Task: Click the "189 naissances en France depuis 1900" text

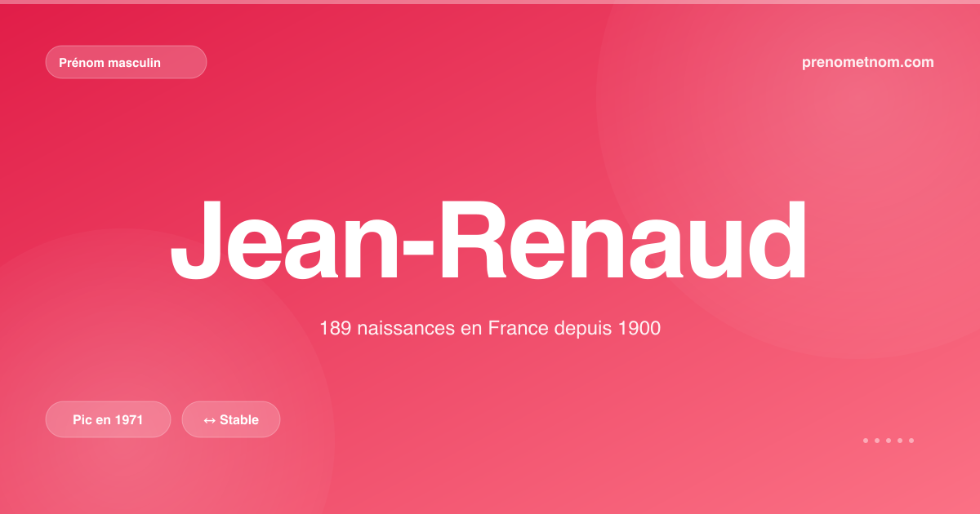Action: point(490,329)
